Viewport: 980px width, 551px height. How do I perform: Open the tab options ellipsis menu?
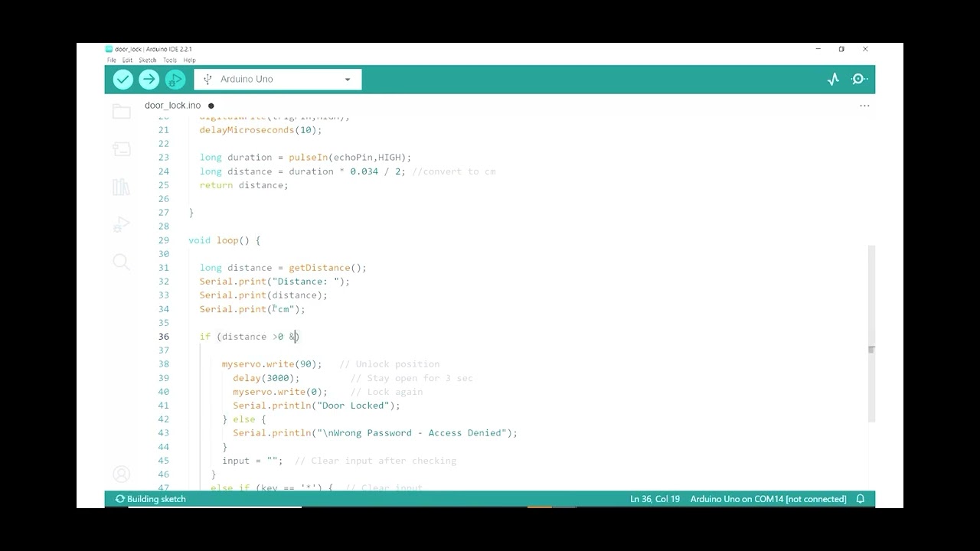(864, 106)
